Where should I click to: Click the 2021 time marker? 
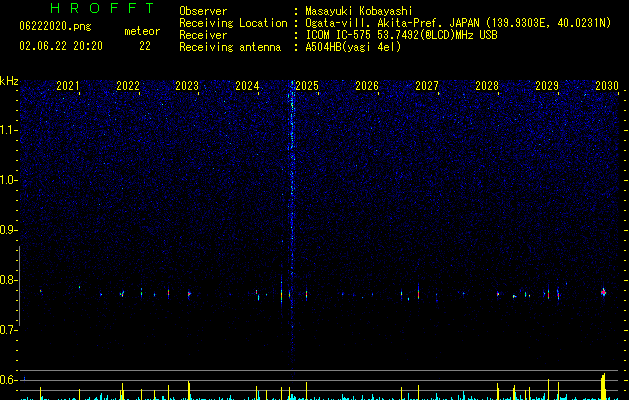pyautogui.click(x=68, y=86)
